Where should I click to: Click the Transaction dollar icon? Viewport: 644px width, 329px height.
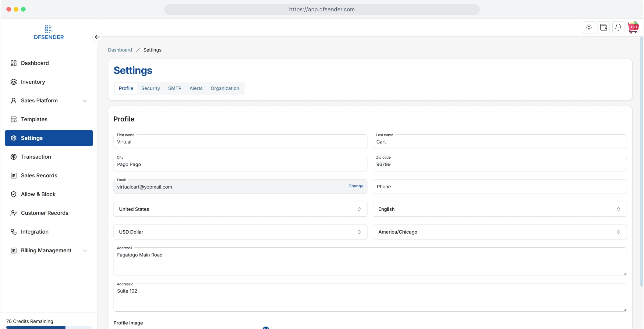[13, 157]
